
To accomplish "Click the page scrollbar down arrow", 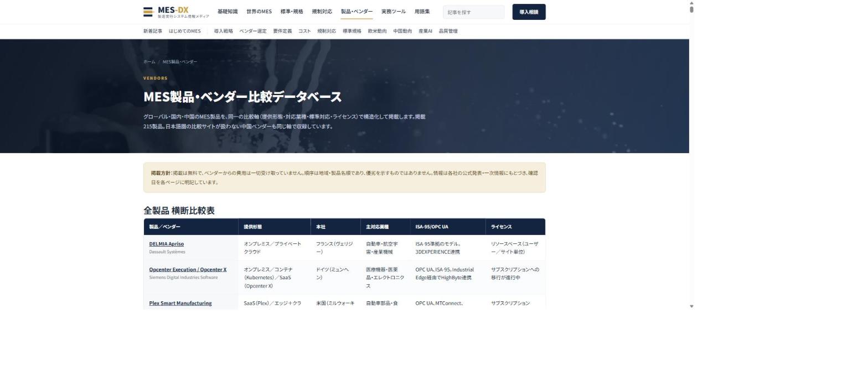I will click(691, 306).
